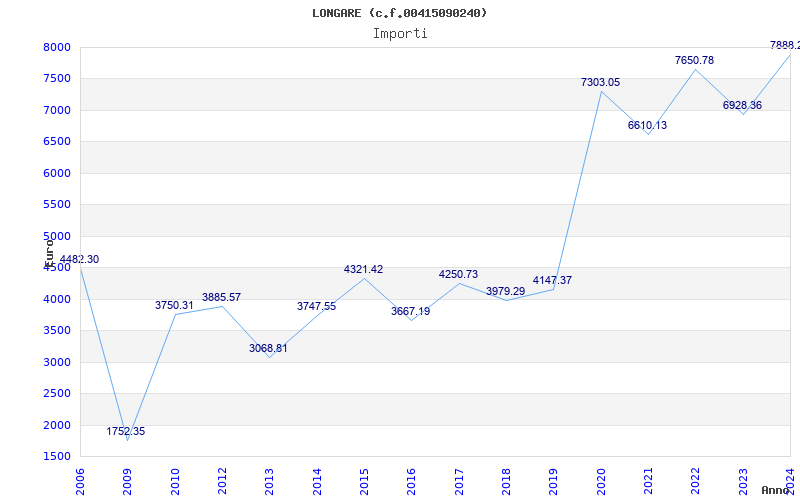
Task: Click y-axis tick 1500
Action: [57, 457]
